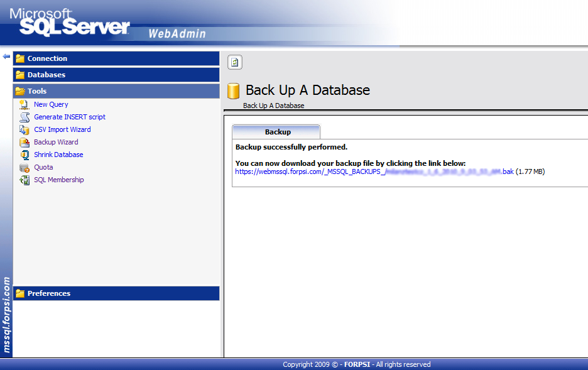This screenshot has height=370, width=588.
Task: Collapse the Tools section
Action: coord(116,91)
